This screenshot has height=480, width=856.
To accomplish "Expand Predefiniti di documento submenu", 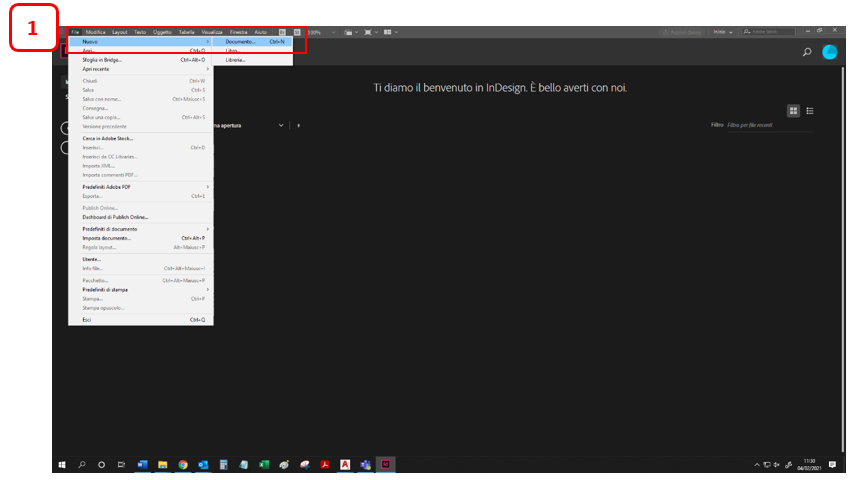I will pyautogui.click(x=141, y=229).
